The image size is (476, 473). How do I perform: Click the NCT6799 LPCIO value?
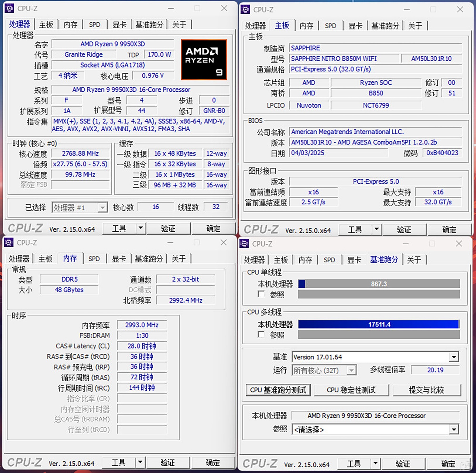376,105
